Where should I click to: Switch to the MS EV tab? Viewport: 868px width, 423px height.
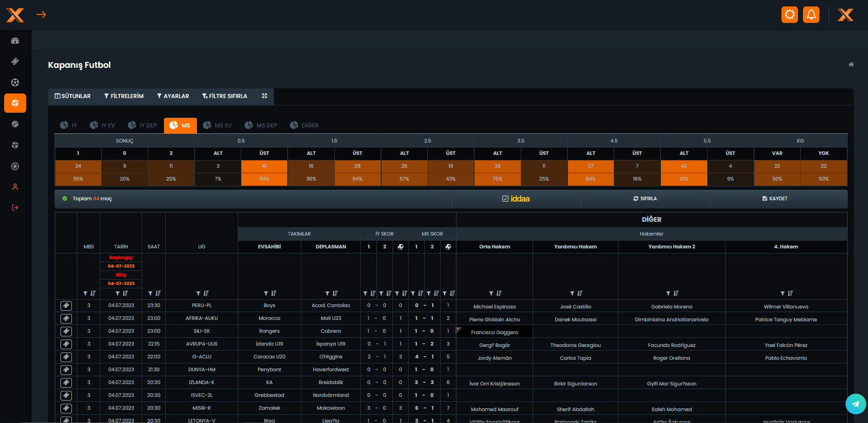click(x=218, y=125)
